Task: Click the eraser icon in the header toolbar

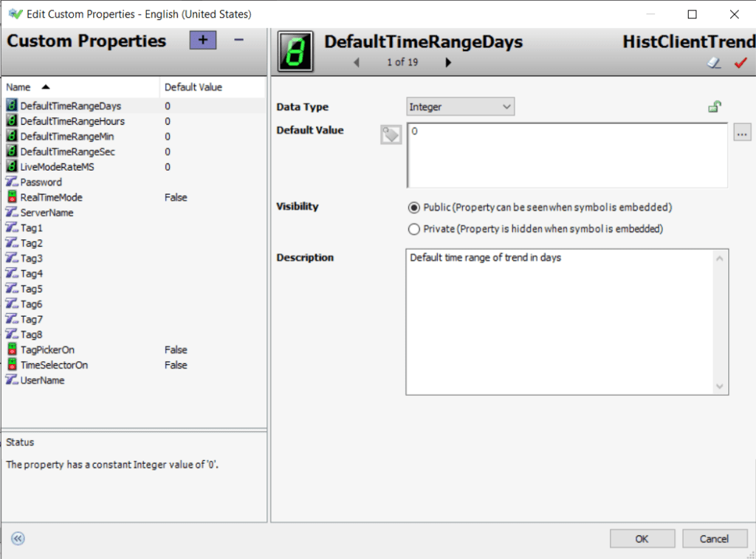Action: tap(713, 64)
